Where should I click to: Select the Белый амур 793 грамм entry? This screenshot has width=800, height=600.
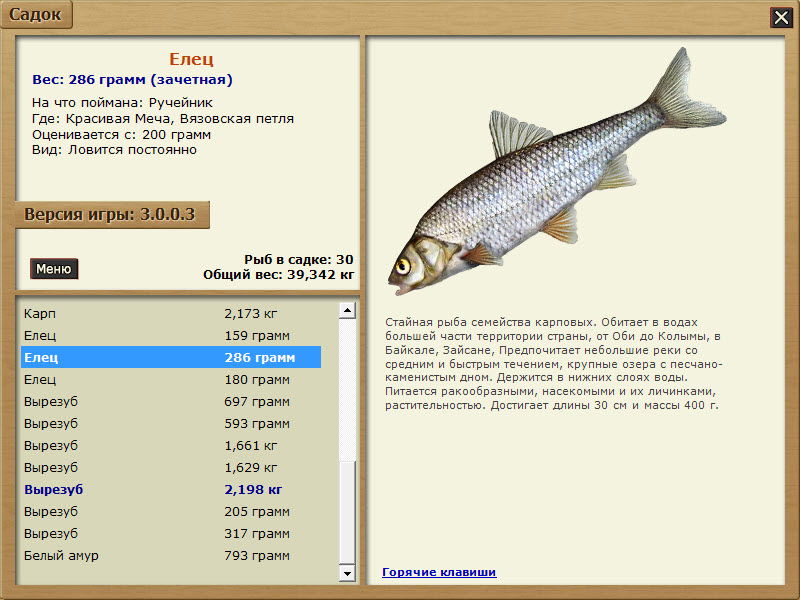[x=170, y=556]
